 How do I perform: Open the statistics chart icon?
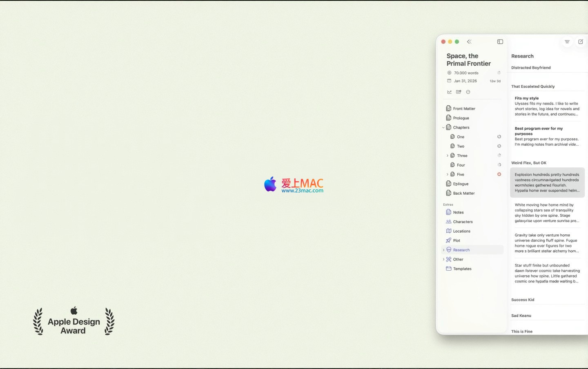[x=449, y=92]
